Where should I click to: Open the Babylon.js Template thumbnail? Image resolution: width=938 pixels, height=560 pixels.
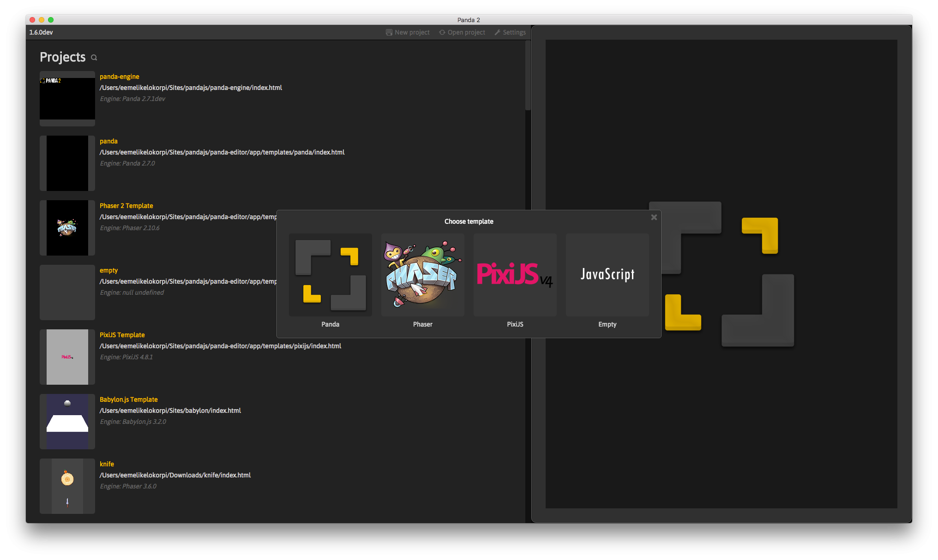(67, 422)
